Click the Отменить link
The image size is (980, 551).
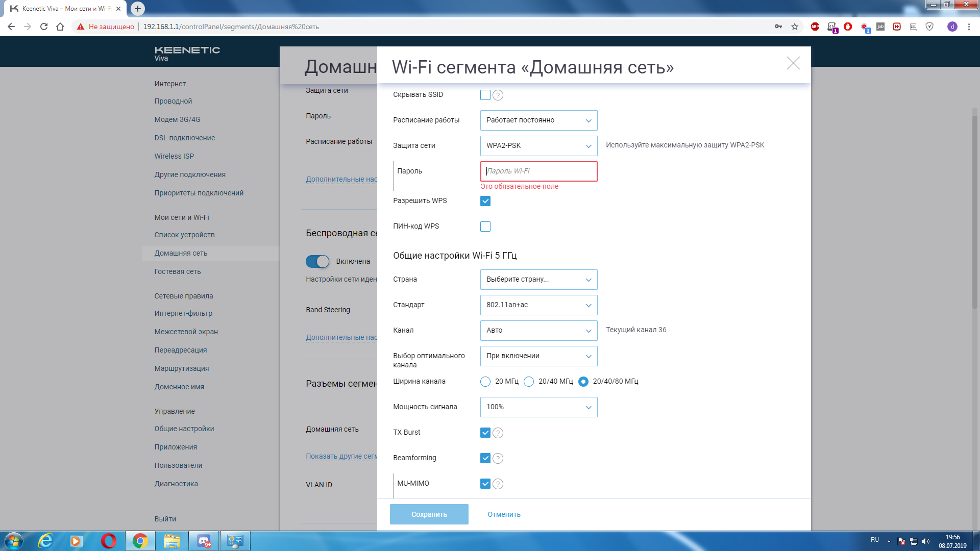tap(504, 514)
